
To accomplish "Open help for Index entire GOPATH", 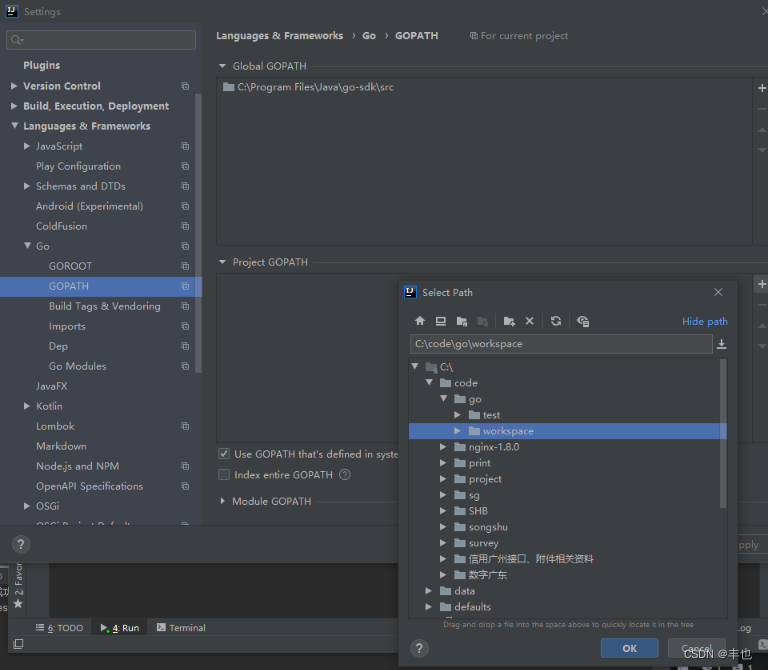I will tap(345, 475).
